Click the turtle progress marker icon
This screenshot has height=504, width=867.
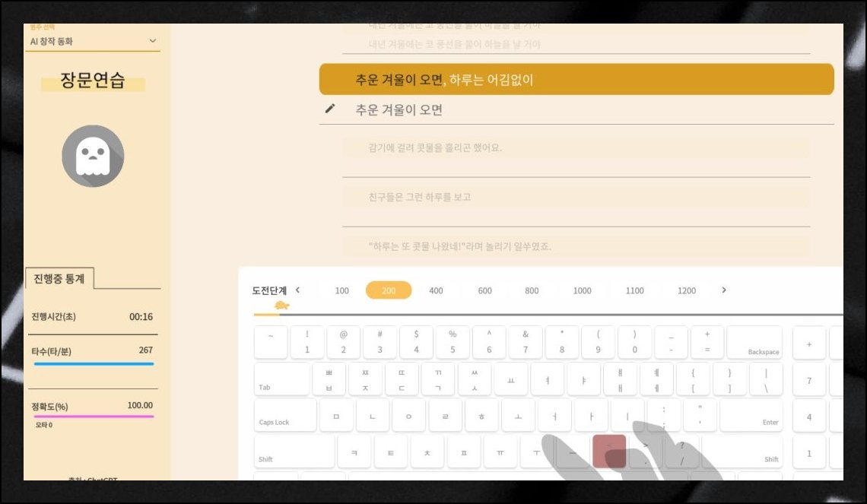282,305
